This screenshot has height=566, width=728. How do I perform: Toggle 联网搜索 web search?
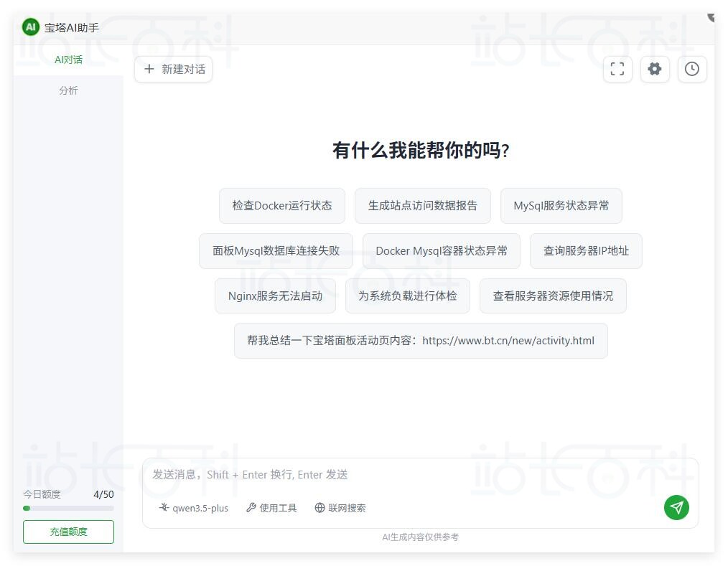click(340, 508)
